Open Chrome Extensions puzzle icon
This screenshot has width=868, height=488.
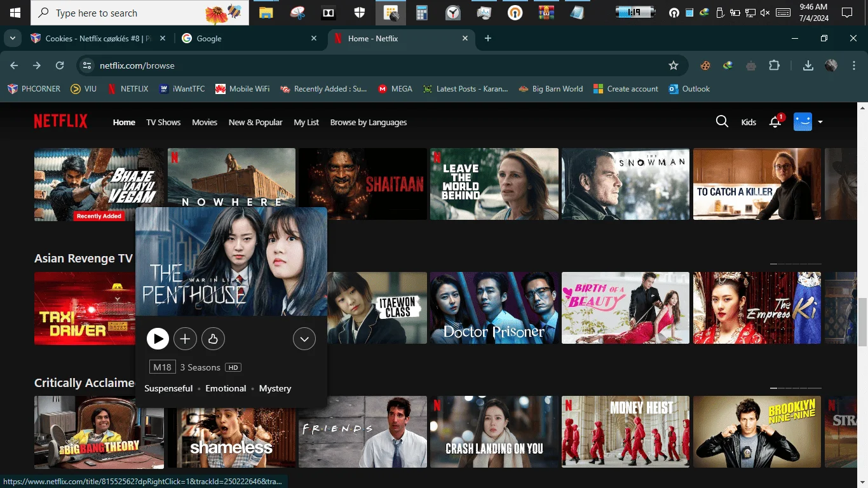click(774, 65)
